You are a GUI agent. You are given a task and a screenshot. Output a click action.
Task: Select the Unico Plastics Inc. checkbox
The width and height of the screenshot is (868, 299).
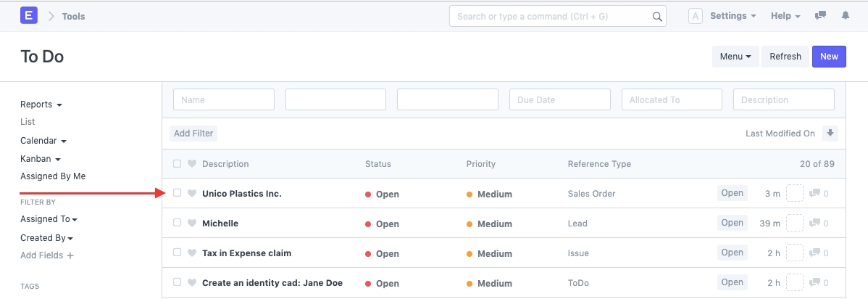point(178,193)
